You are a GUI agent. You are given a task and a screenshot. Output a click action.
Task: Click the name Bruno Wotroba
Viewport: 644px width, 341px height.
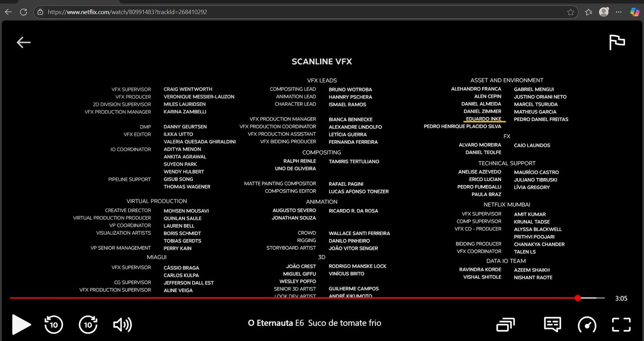(350, 89)
